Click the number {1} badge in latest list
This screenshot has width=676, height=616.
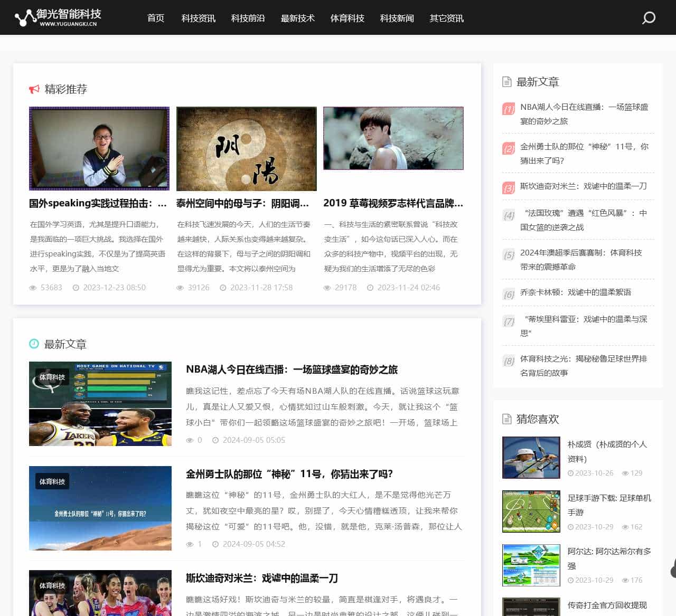click(x=509, y=109)
